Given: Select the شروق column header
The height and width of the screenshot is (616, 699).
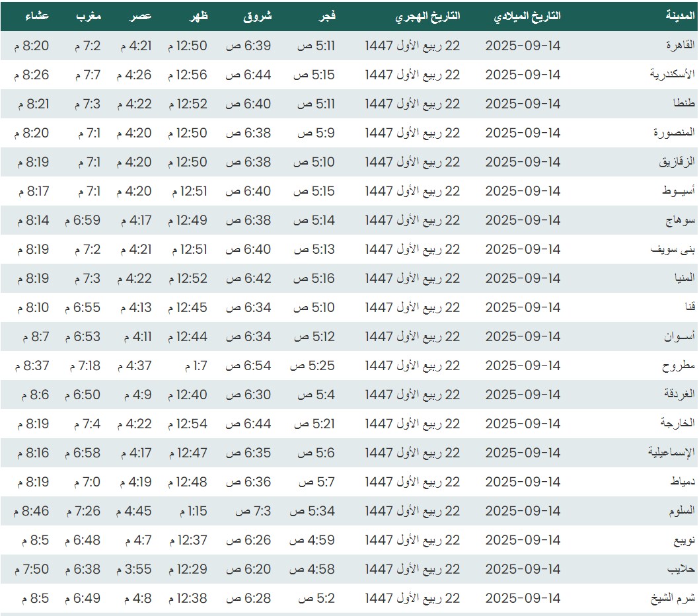Looking at the screenshot, I should click(x=258, y=16).
